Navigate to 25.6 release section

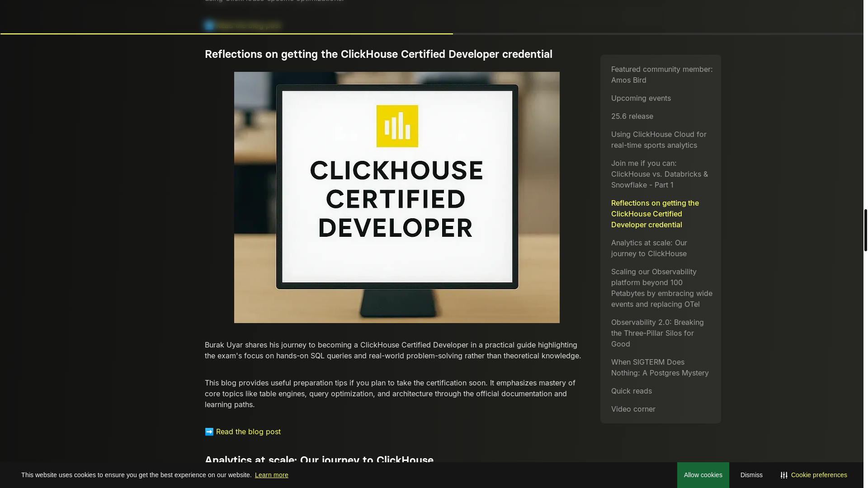click(x=632, y=116)
